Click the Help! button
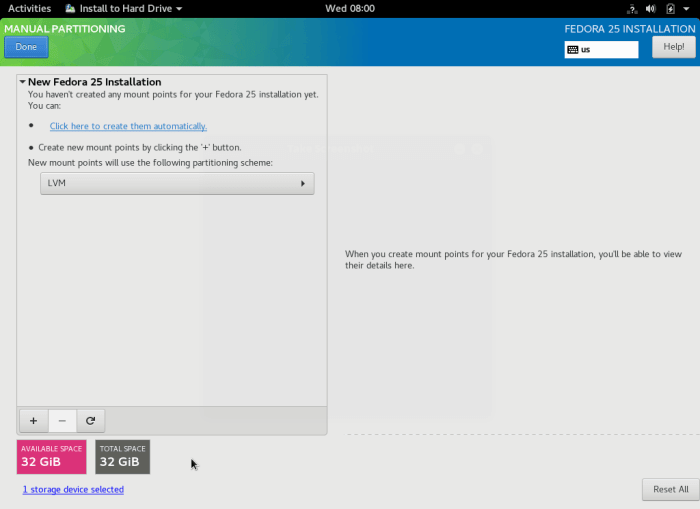The height and width of the screenshot is (509, 700). tap(673, 47)
